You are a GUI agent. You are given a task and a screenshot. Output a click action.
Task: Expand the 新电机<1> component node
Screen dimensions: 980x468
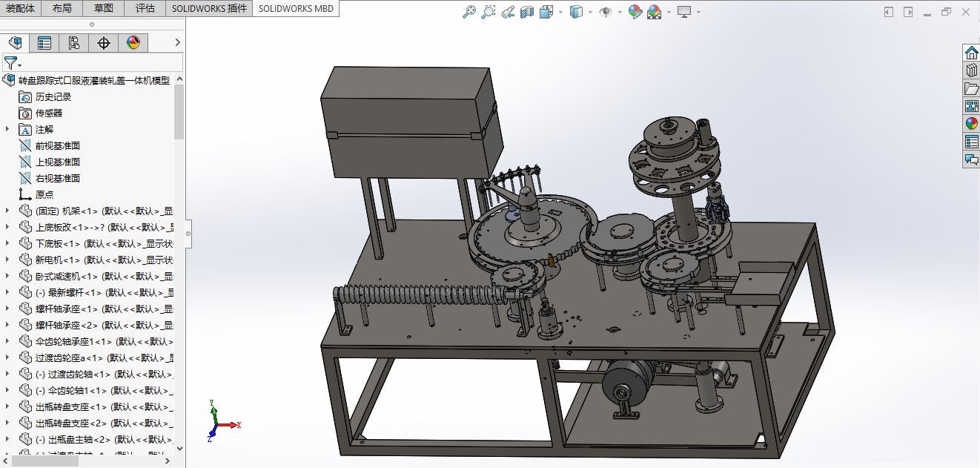point(7,260)
